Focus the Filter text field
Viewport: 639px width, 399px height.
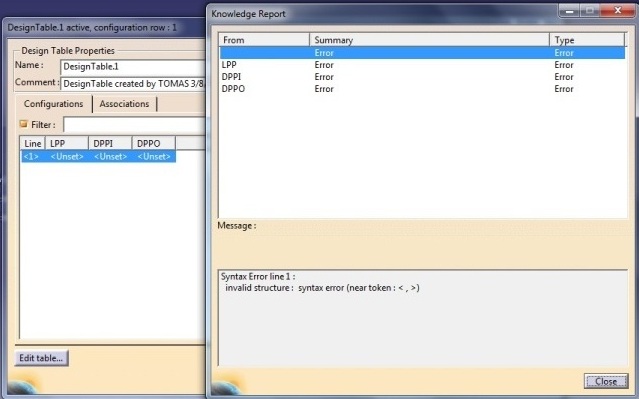[134, 125]
